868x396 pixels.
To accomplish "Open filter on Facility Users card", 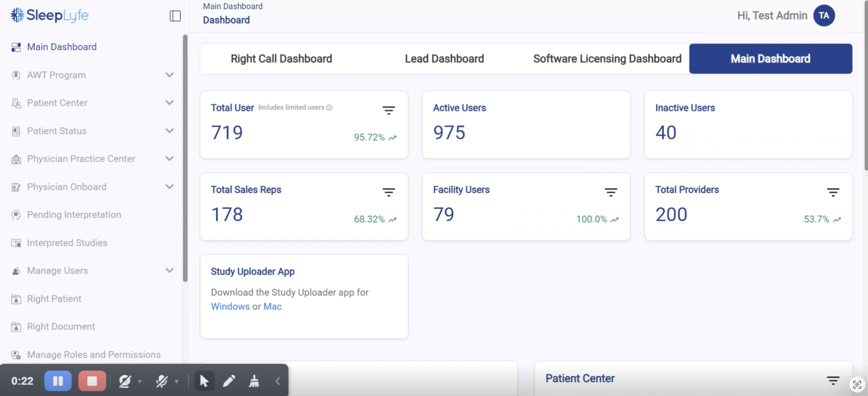I will click(x=610, y=192).
